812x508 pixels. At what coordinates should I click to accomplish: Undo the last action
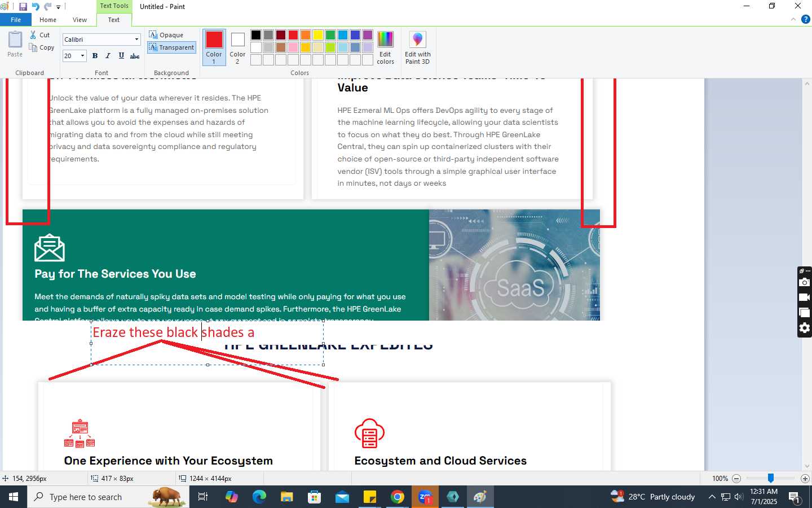click(36, 7)
